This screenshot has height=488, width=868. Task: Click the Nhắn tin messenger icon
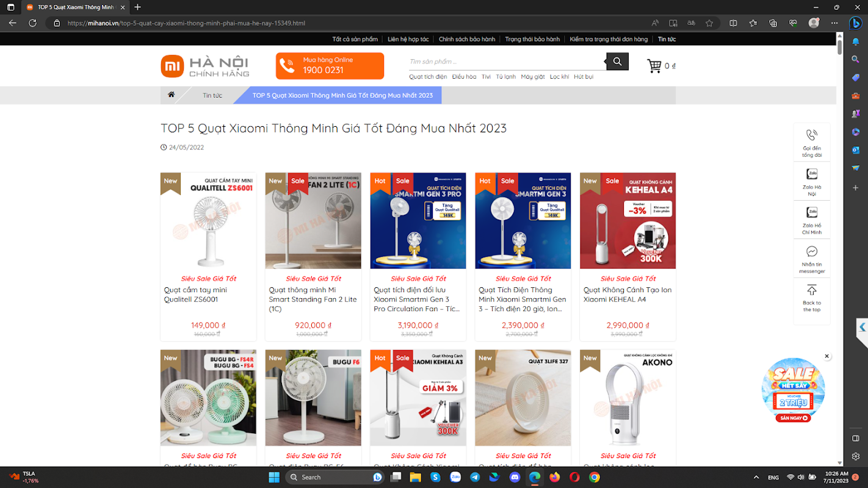coord(812,251)
